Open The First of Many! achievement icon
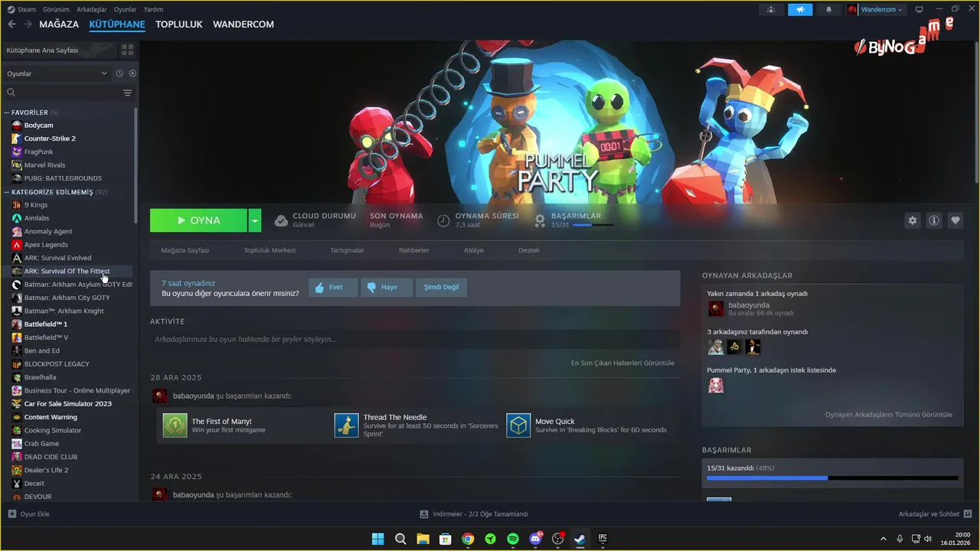Screen dimensions: 980x551 175,425
